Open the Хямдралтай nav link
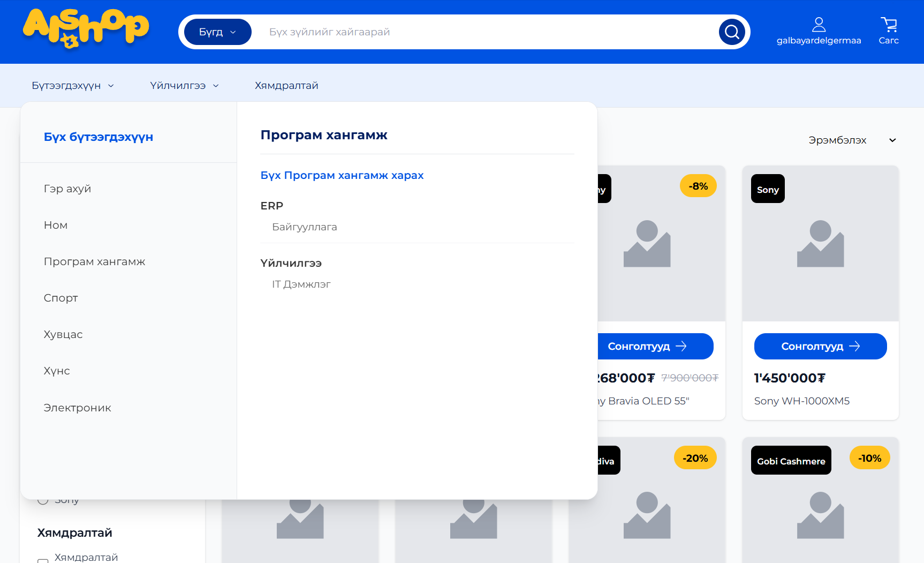The height and width of the screenshot is (563, 924). 286,86
